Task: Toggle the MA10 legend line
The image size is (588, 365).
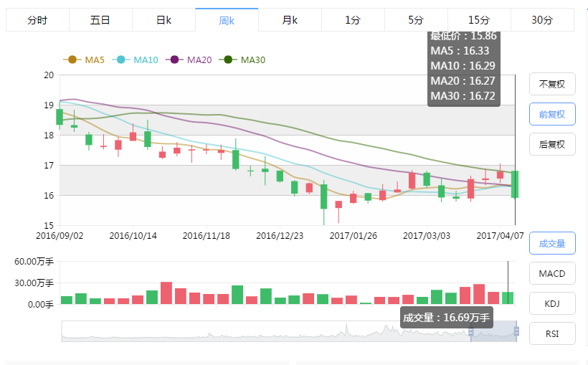Action: tap(136, 60)
